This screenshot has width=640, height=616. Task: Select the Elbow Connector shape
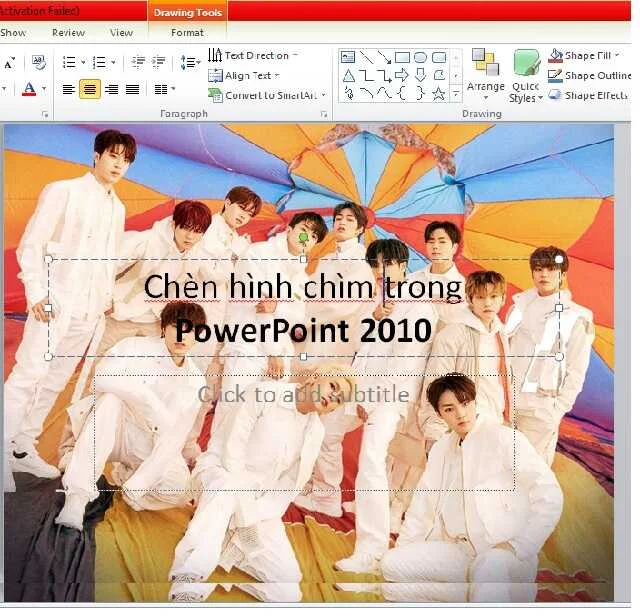[x=367, y=76]
